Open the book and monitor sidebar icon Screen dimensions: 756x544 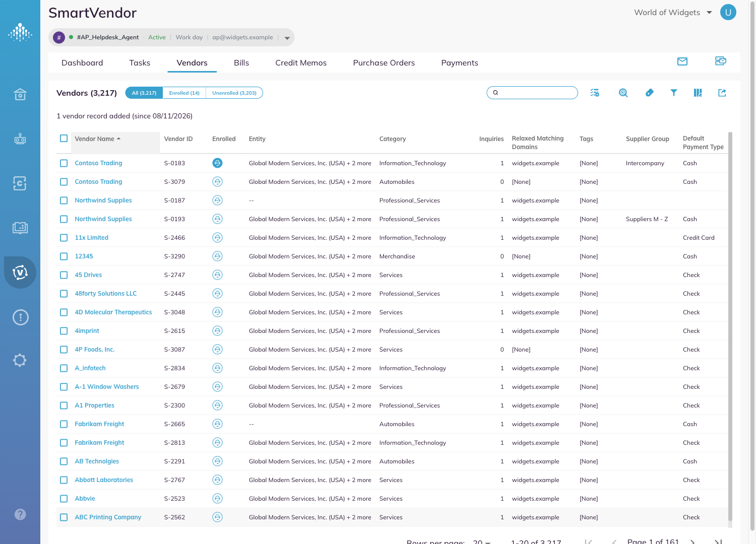click(x=20, y=228)
